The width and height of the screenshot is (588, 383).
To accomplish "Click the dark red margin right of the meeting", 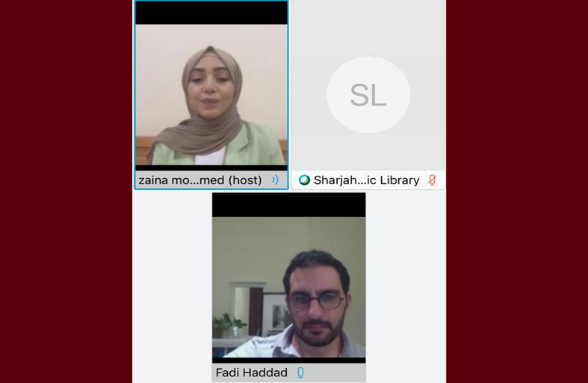I will (x=517, y=191).
